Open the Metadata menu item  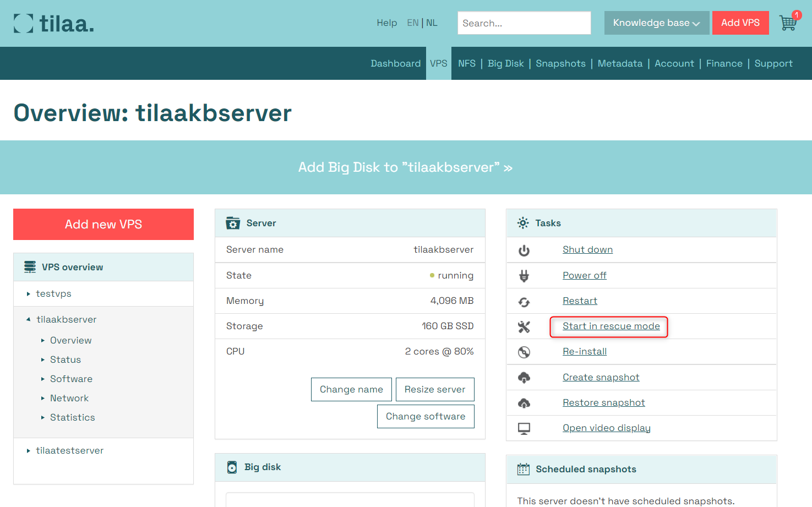click(620, 63)
